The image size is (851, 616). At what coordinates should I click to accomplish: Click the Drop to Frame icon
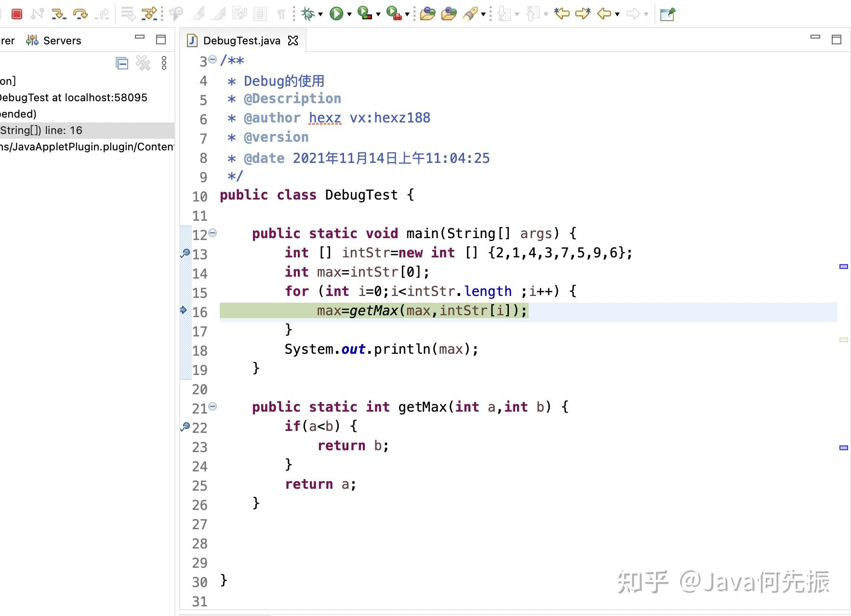128,14
